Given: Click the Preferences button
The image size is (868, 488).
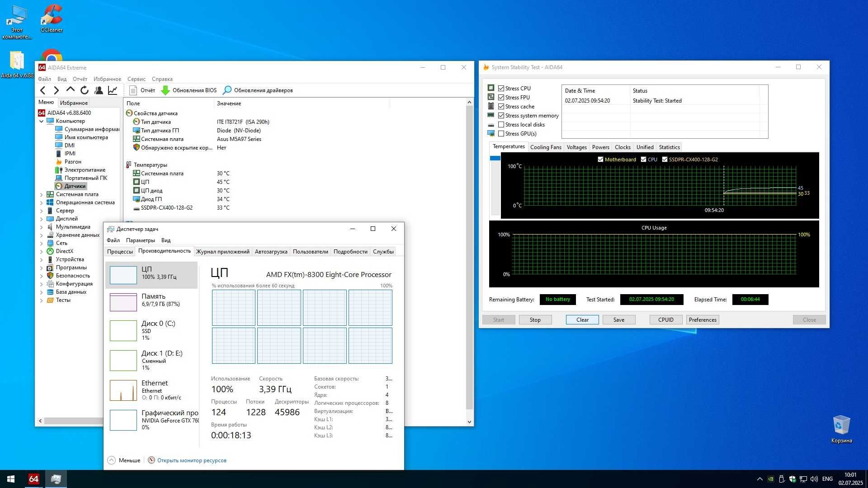Looking at the screenshot, I should tap(703, 320).
